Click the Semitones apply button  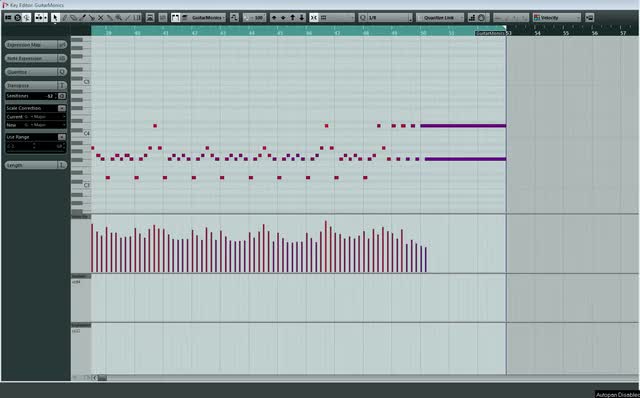click(62, 96)
